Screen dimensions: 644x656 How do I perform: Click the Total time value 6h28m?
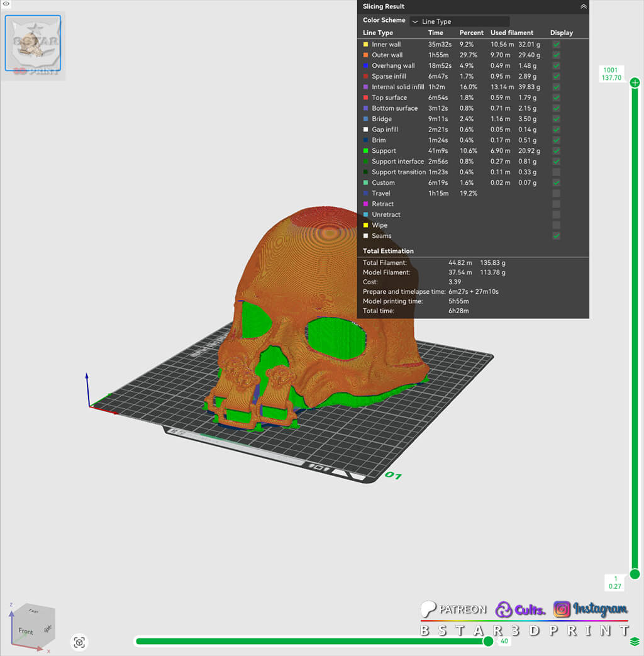coord(458,311)
